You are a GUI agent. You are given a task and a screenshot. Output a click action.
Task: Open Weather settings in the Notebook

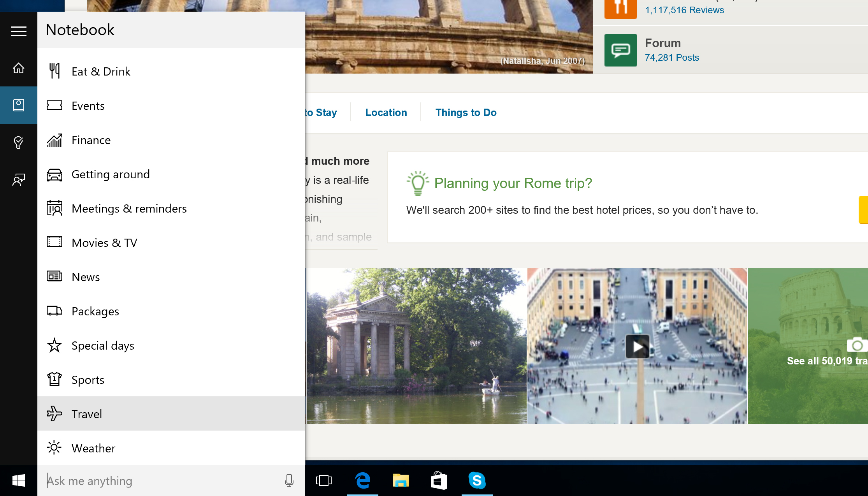point(93,448)
